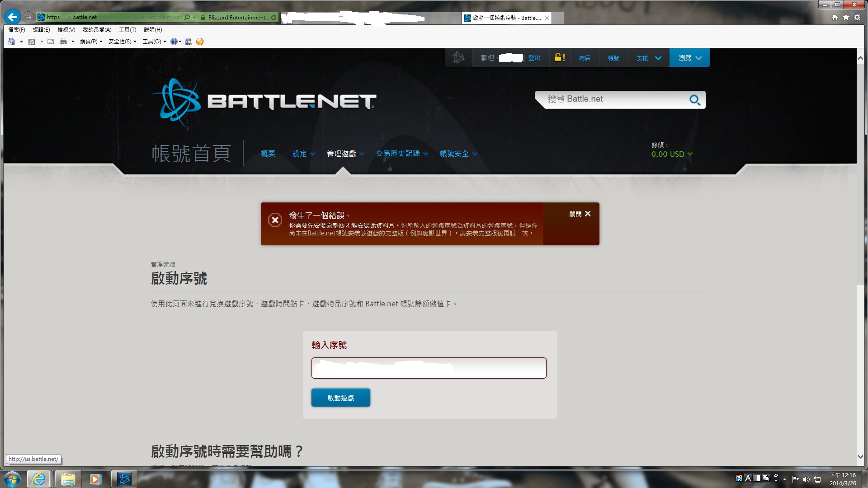The width and height of the screenshot is (868, 488).
Task: Open the 管理遊戲 navigation item
Action: coord(341,154)
